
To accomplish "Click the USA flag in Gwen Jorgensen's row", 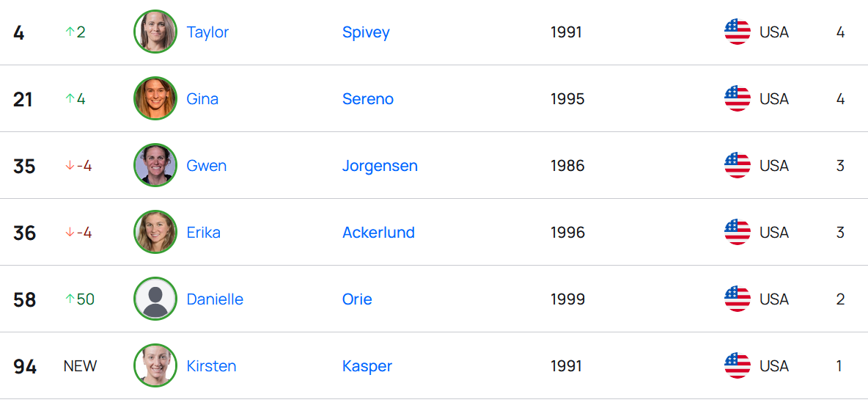I will pyautogui.click(x=737, y=165).
